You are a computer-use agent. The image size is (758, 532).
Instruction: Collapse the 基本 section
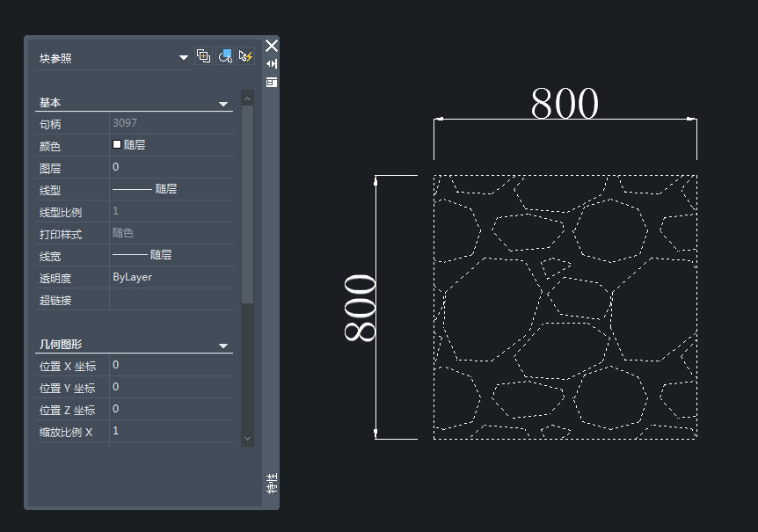pyautogui.click(x=223, y=104)
